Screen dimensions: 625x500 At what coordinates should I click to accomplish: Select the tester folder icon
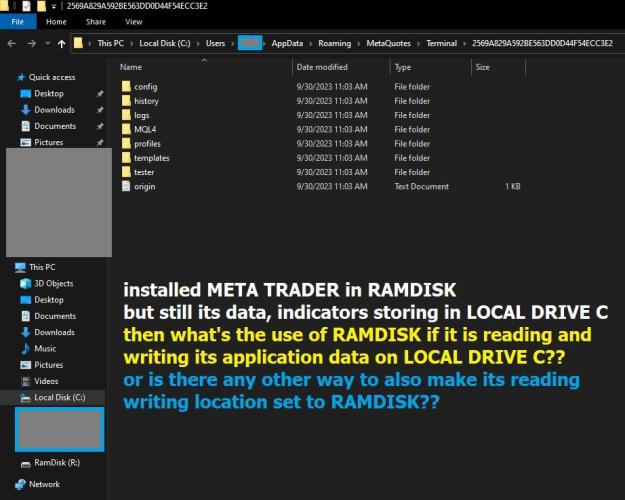pos(126,172)
